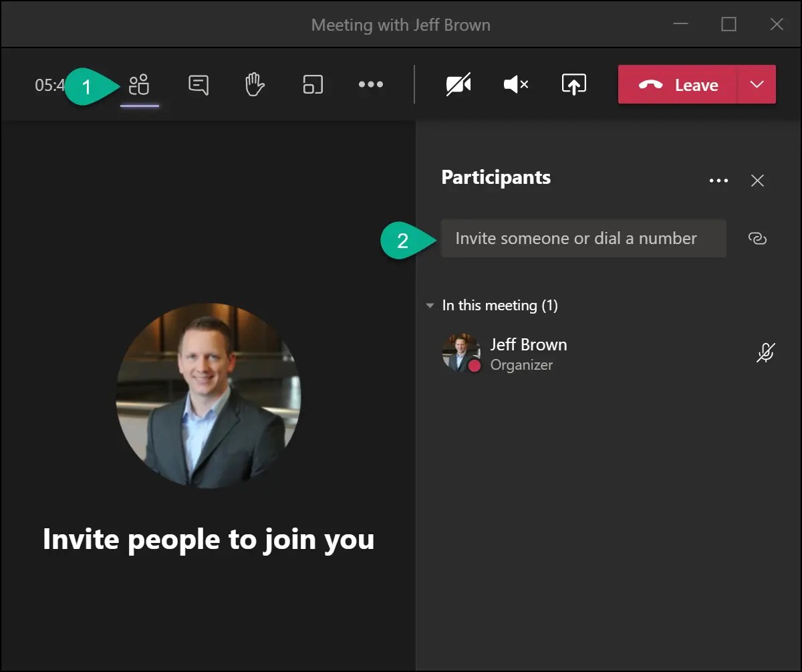Image resolution: width=802 pixels, height=672 pixels.
Task: Close the Participants panel
Action: point(757,180)
